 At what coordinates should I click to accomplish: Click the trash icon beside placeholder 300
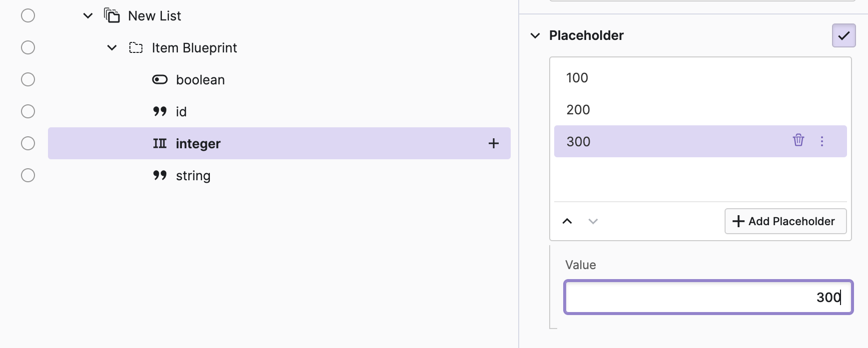(x=798, y=140)
